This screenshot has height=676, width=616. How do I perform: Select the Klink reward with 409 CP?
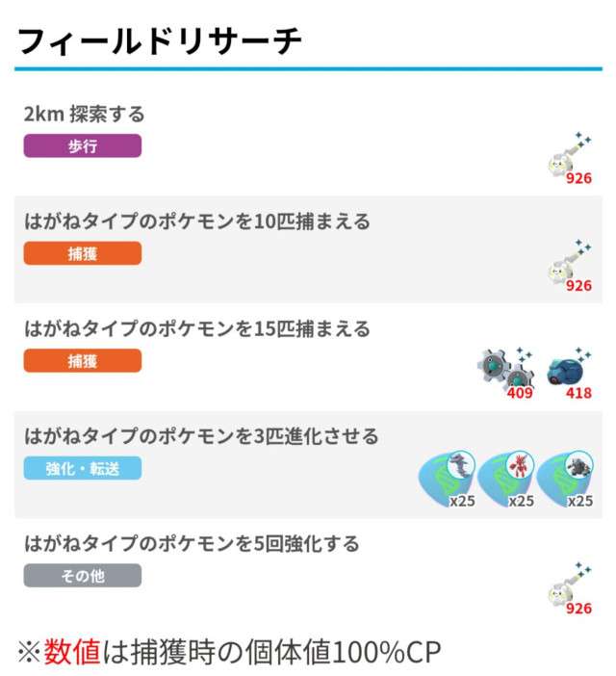pyautogui.click(x=504, y=372)
